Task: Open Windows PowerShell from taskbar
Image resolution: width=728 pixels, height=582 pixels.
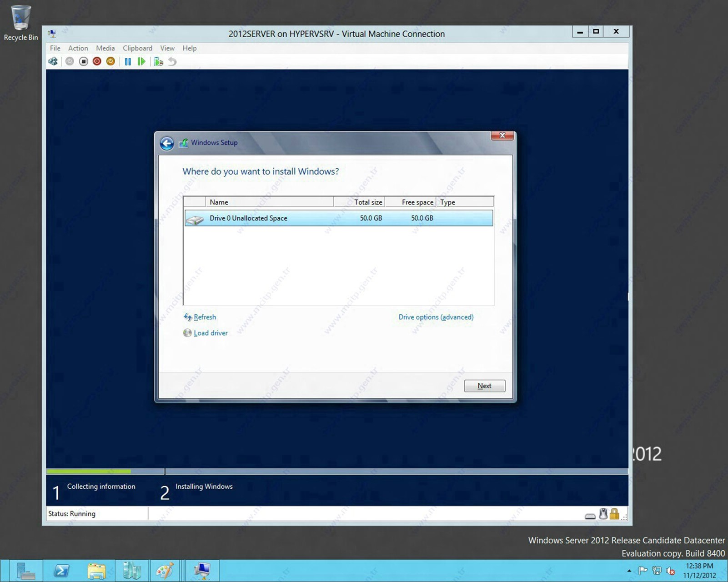Action: pyautogui.click(x=61, y=571)
